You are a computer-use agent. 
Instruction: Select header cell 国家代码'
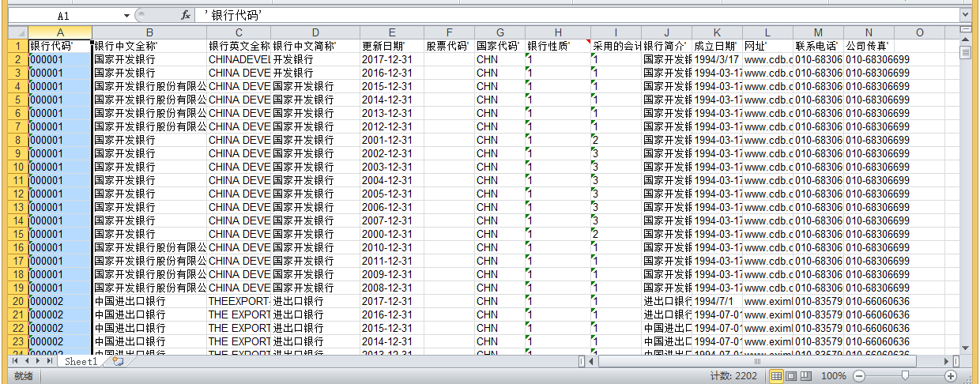(x=499, y=46)
